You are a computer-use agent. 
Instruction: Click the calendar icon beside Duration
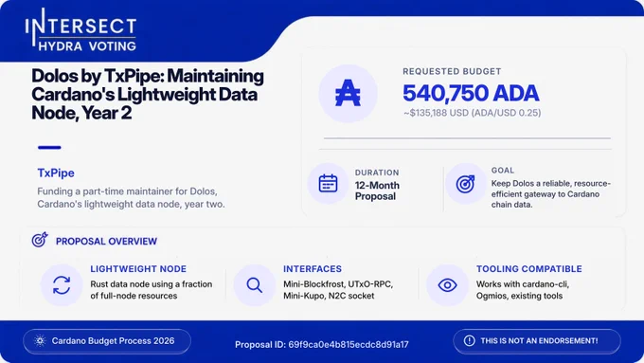[329, 183]
